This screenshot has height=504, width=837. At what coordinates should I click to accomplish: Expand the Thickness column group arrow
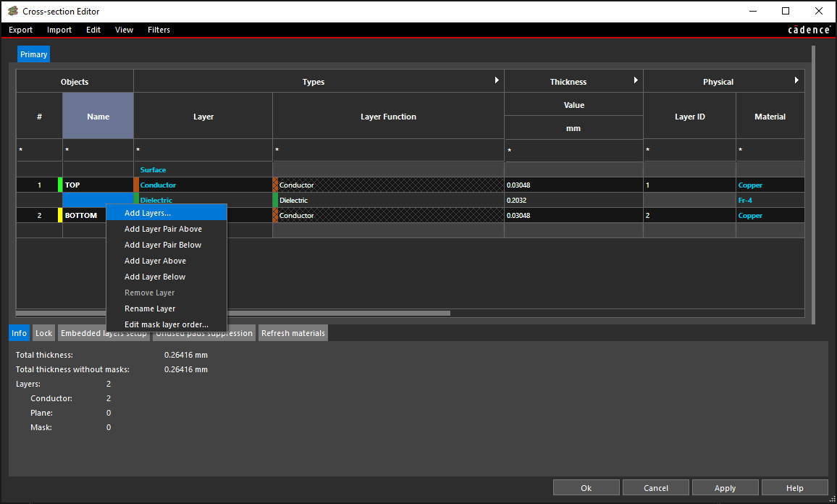click(636, 80)
